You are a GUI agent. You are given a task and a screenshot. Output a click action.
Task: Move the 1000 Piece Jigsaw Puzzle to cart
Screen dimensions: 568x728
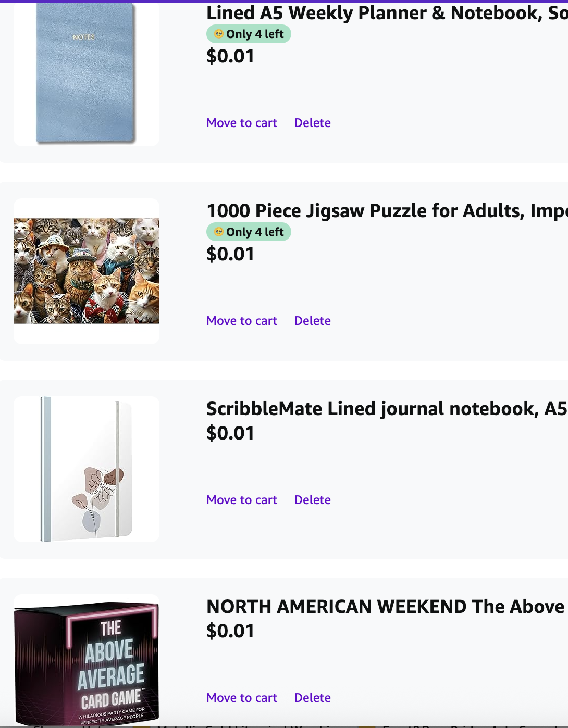coord(242,321)
